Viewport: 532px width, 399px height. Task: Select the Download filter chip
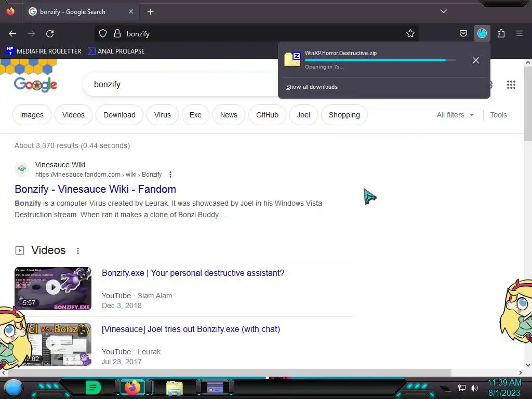click(119, 115)
